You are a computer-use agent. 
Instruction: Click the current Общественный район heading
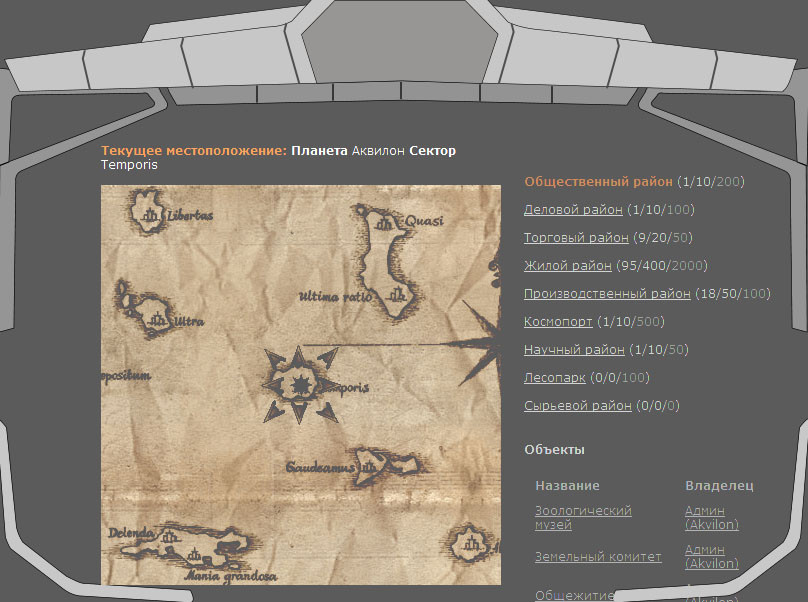(598, 181)
